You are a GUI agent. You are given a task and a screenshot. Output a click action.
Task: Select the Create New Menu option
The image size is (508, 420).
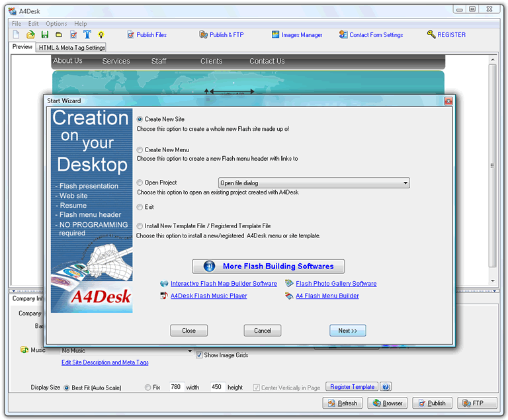[140, 149]
